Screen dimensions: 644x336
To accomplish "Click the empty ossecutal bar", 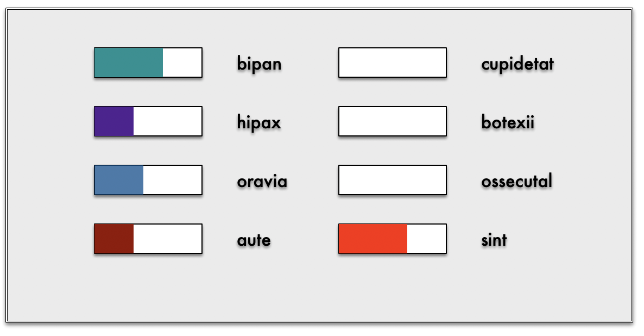I will tap(393, 180).
